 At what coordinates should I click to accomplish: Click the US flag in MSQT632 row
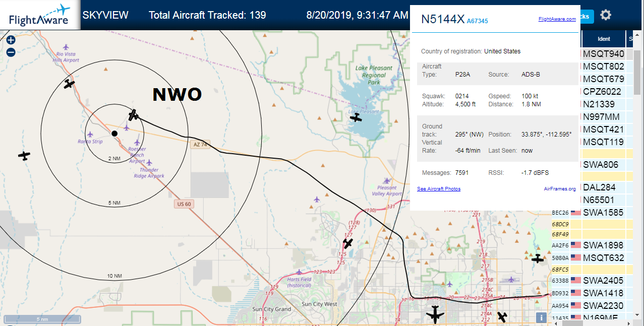(x=575, y=258)
